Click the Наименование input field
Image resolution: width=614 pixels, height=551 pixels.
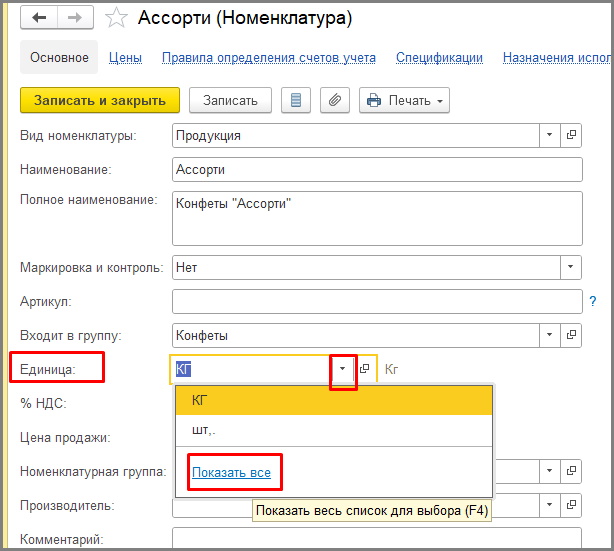pyautogui.click(x=376, y=170)
